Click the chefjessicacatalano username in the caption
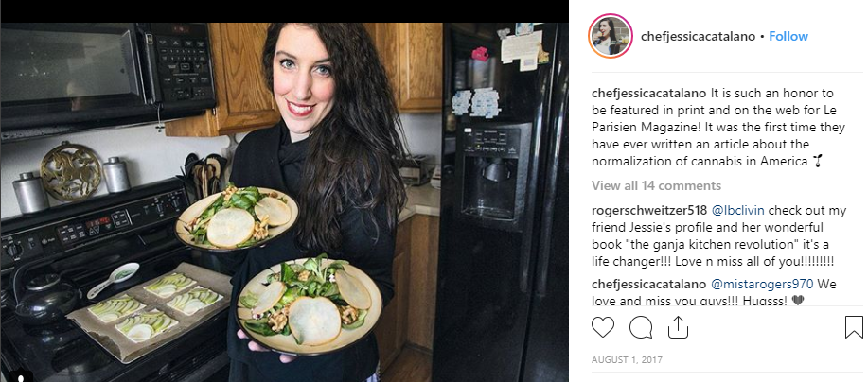 [649, 93]
